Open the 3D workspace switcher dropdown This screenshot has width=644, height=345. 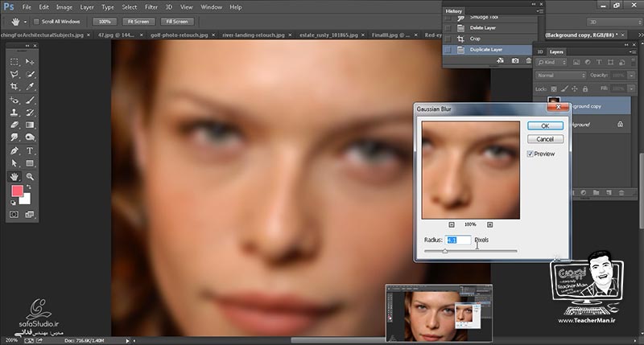[613, 22]
